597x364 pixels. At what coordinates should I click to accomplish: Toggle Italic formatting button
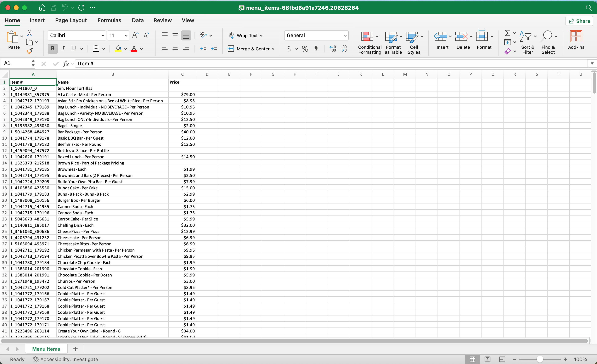pos(63,49)
